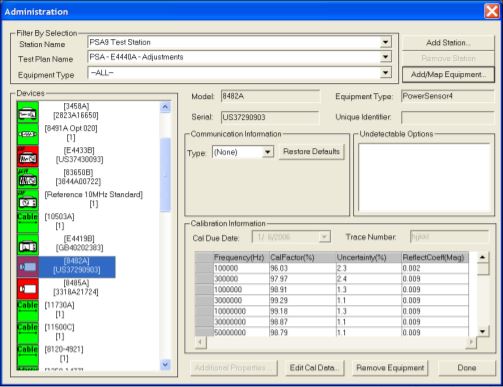Click the Additional Properties button
Viewport: 503px width, 387px height.
pos(234,368)
